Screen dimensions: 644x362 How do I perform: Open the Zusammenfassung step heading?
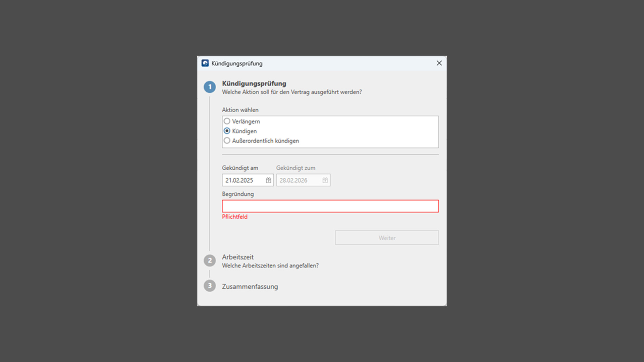pyautogui.click(x=250, y=287)
